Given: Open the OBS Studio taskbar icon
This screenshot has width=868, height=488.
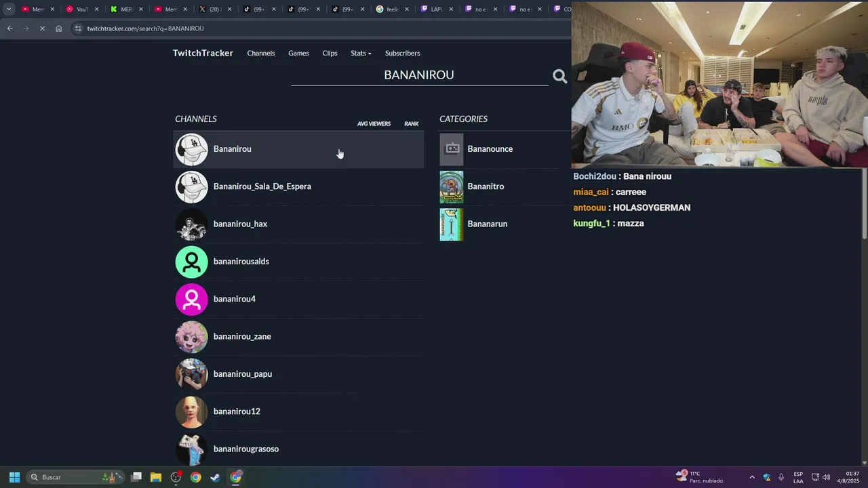Looking at the screenshot, I should [x=176, y=477].
